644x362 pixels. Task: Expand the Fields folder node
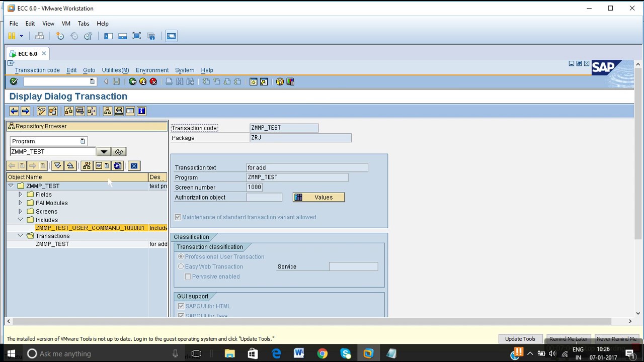pos(20,195)
